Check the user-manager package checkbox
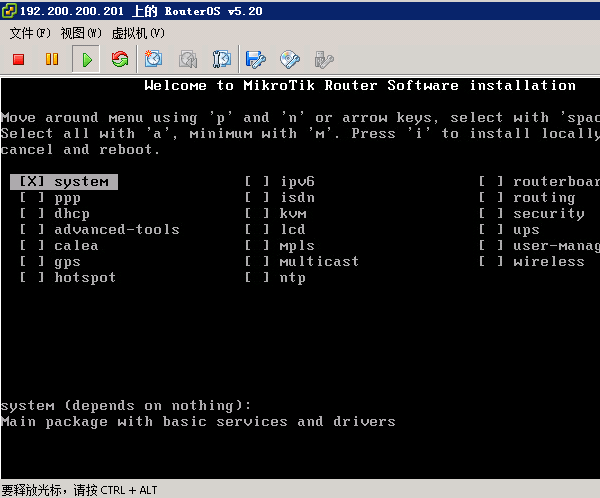Screen dimensions: 600x498 click(491, 245)
